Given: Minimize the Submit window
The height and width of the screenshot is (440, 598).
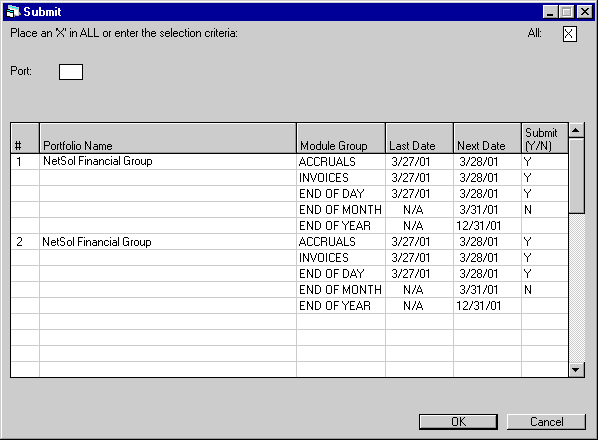Looking at the screenshot, I should tap(550, 12).
